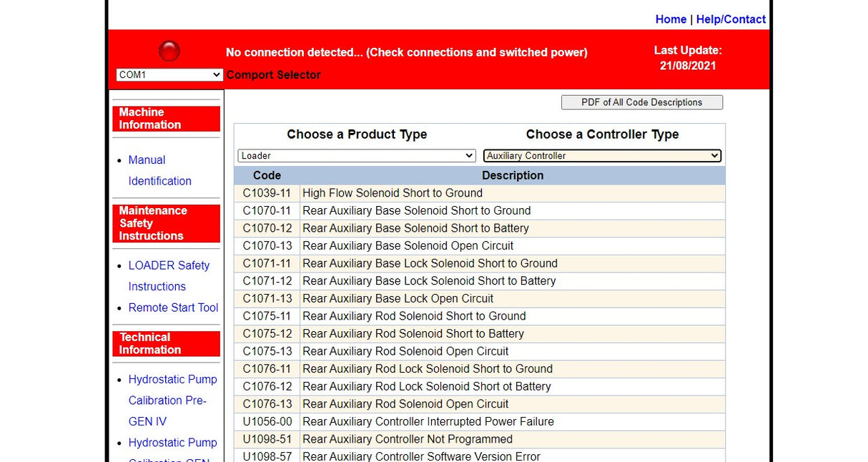Select the Maintenance Safety Instructions header

click(x=166, y=223)
